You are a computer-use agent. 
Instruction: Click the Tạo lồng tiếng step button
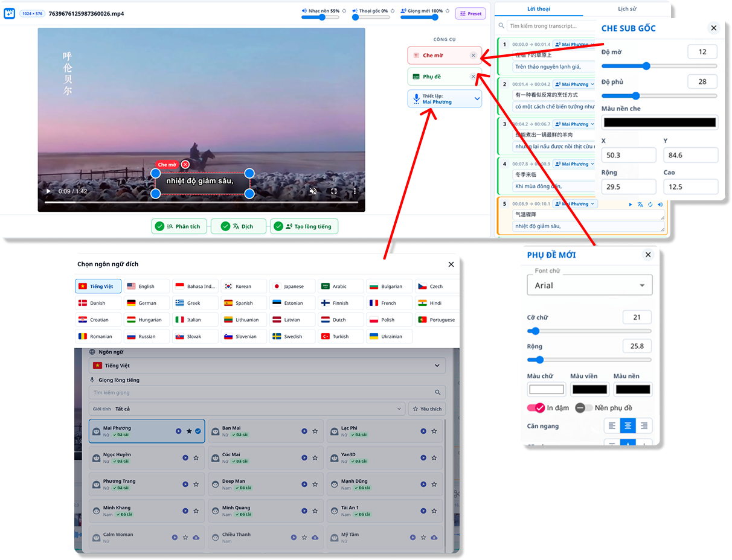[304, 226]
